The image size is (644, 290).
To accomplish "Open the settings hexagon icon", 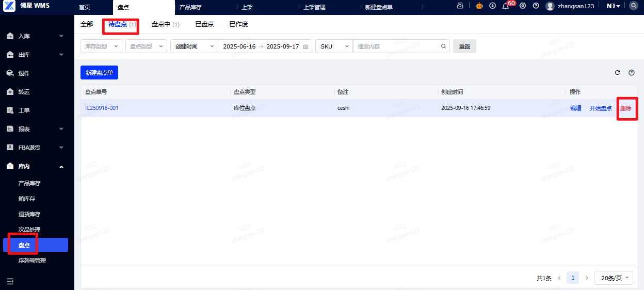I will [523, 6].
